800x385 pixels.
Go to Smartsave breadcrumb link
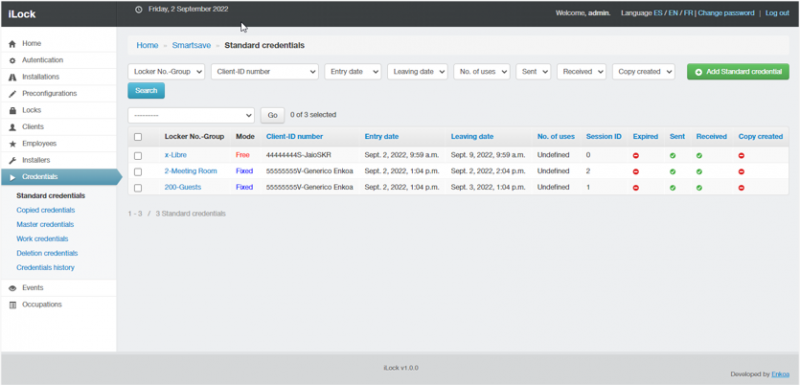tap(191, 45)
